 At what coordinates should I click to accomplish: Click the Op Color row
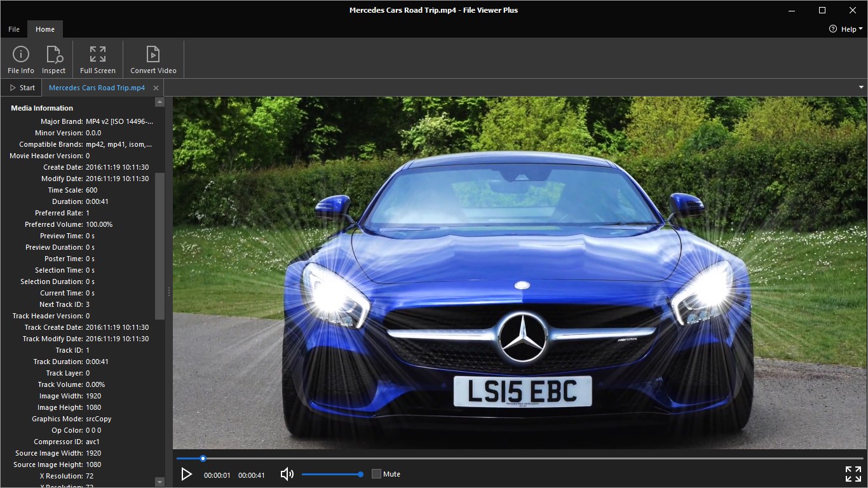point(78,430)
